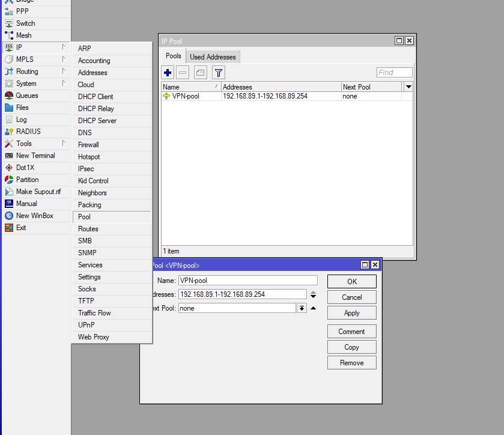This screenshot has width=504, height=435.
Task: Expand the Routing submenu arrow
Action: click(x=64, y=71)
